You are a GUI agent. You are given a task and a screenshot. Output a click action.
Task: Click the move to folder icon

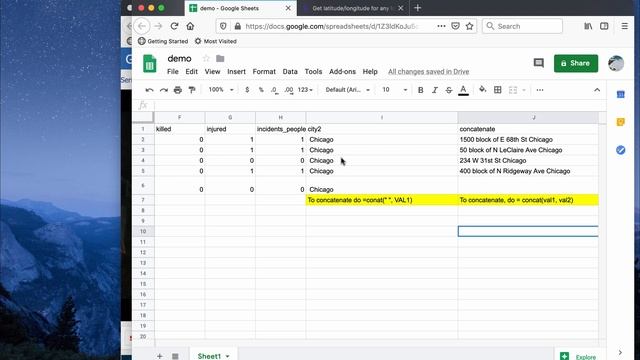220,58
